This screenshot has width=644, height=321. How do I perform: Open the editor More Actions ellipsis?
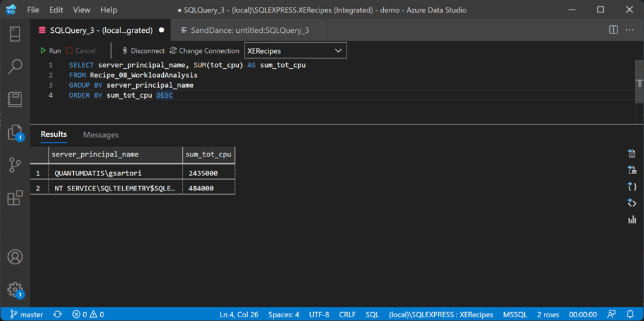coord(630,30)
